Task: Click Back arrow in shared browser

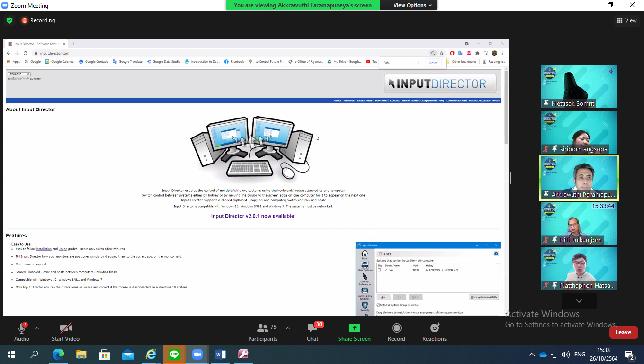Action: tap(9, 53)
